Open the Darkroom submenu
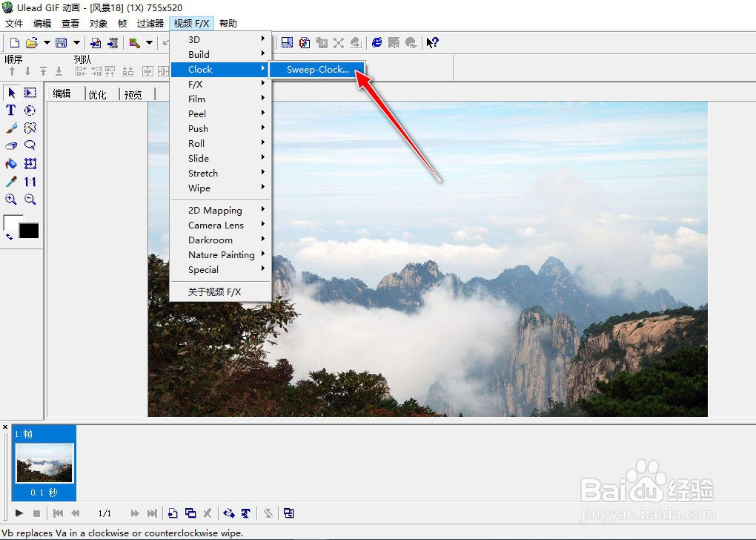Screen dimensions: 756x540 pos(222,240)
